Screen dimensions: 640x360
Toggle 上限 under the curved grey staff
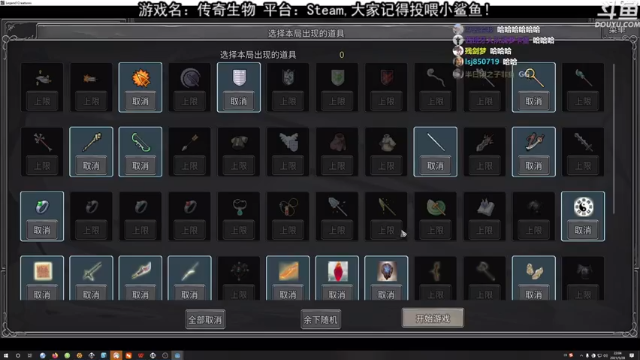[436, 101]
